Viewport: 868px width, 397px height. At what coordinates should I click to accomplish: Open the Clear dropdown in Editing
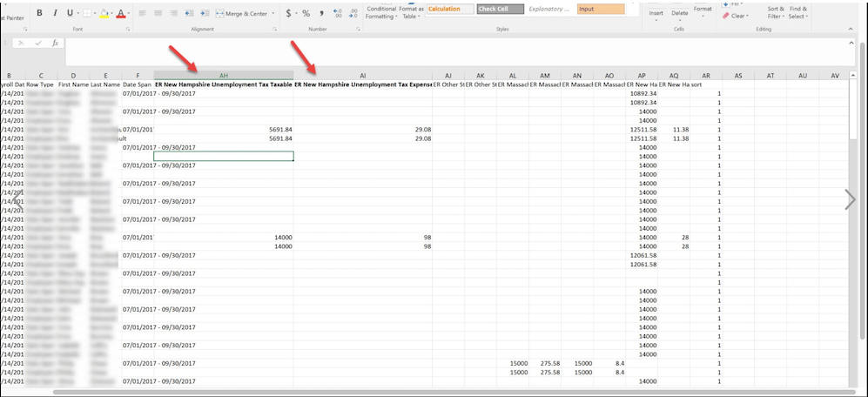(x=737, y=16)
